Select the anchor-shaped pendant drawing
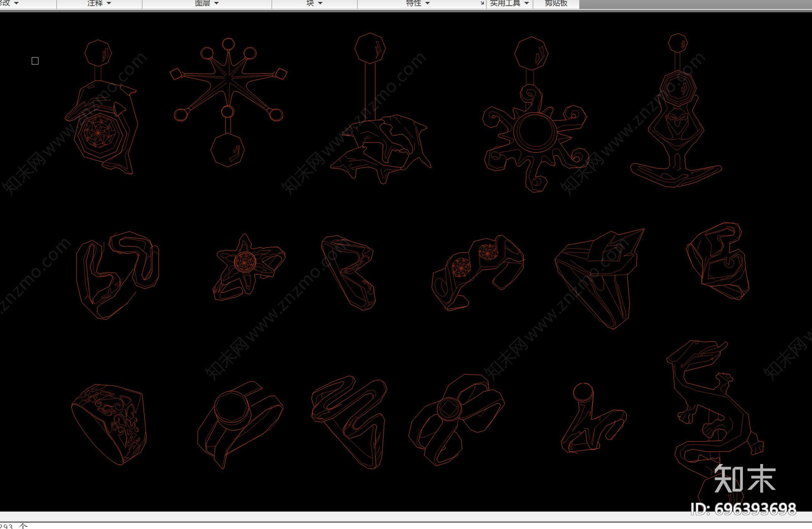Screen dimensions: 812x529 pyautogui.click(x=676, y=110)
